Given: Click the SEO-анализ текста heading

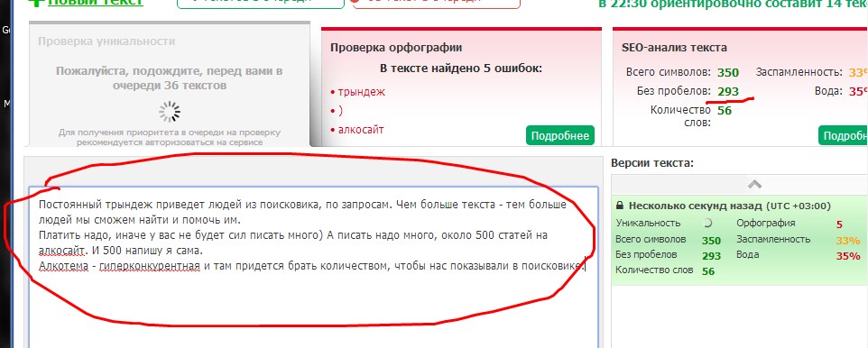Looking at the screenshot, I should tap(674, 48).
